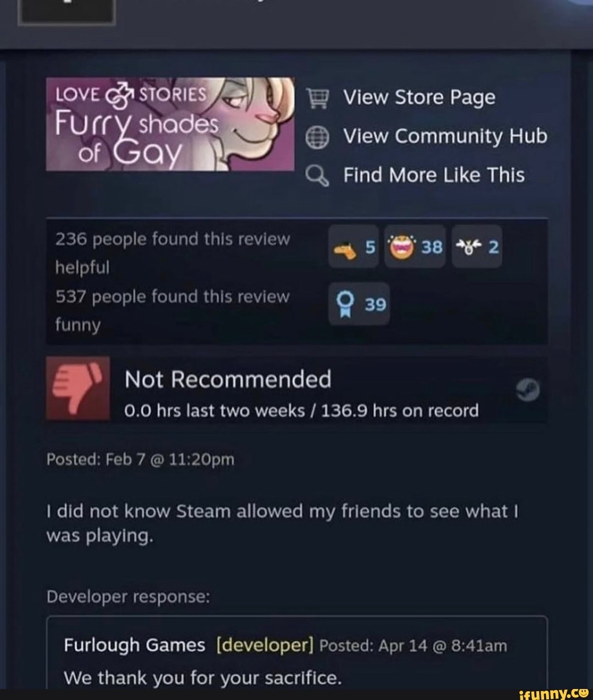Click the blue ribbon award with 39
The width and height of the screenshot is (593, 700).
[360, 304]
